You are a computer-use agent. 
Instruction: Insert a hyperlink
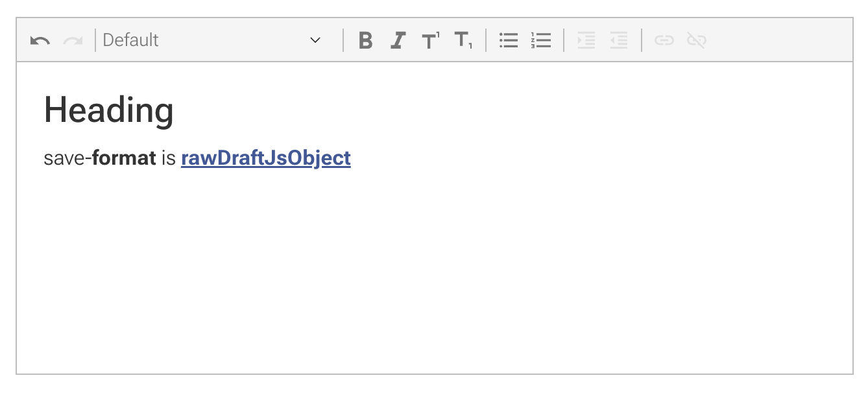[x=664, y=40]
